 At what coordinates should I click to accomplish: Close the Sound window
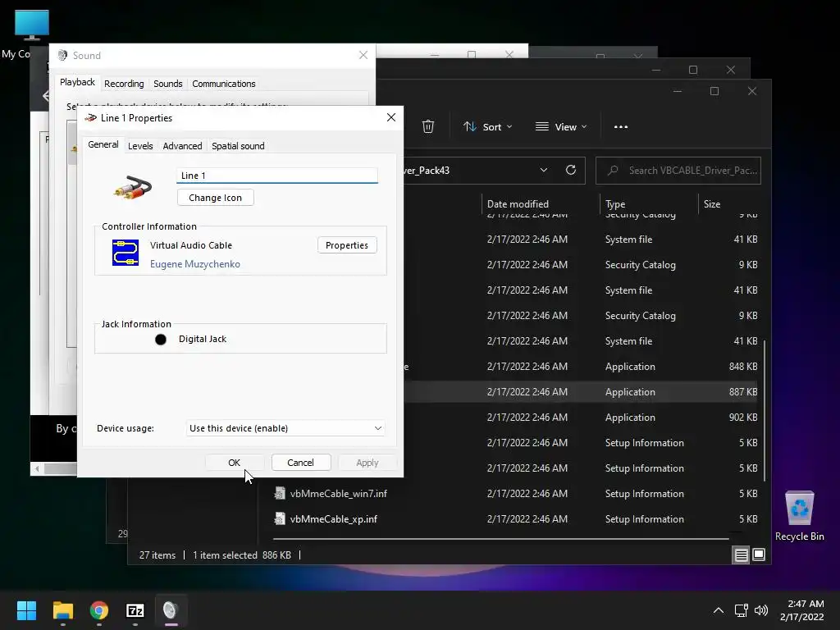363,55
